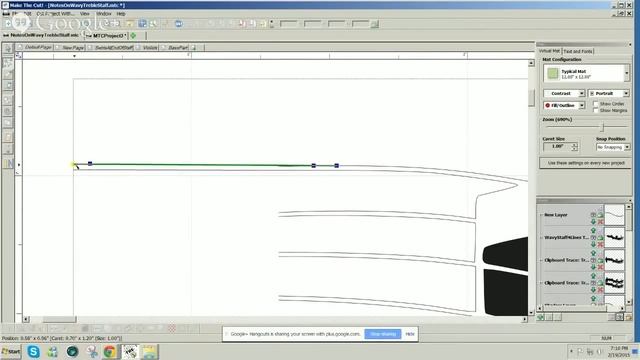Select the WavyStaff4Lines layer thumbnail

point(614,238)
